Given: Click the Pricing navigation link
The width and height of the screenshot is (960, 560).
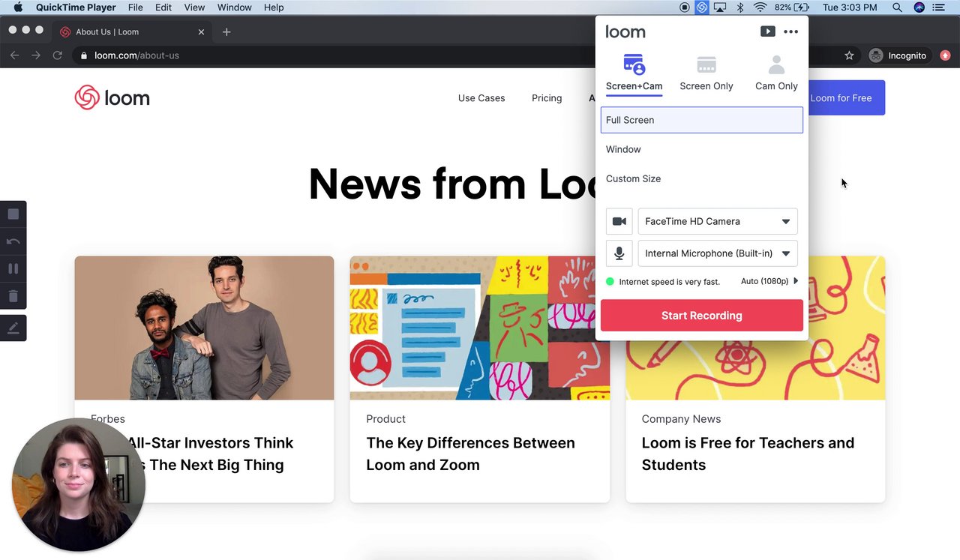Looking at the screenshot, I should click(x=547, y=98).
